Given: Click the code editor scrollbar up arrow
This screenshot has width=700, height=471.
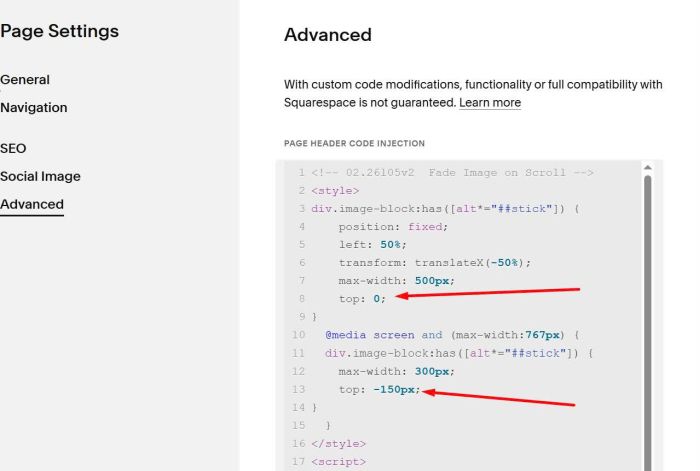Looking at the screenshot, I should [x=647, y=168].
